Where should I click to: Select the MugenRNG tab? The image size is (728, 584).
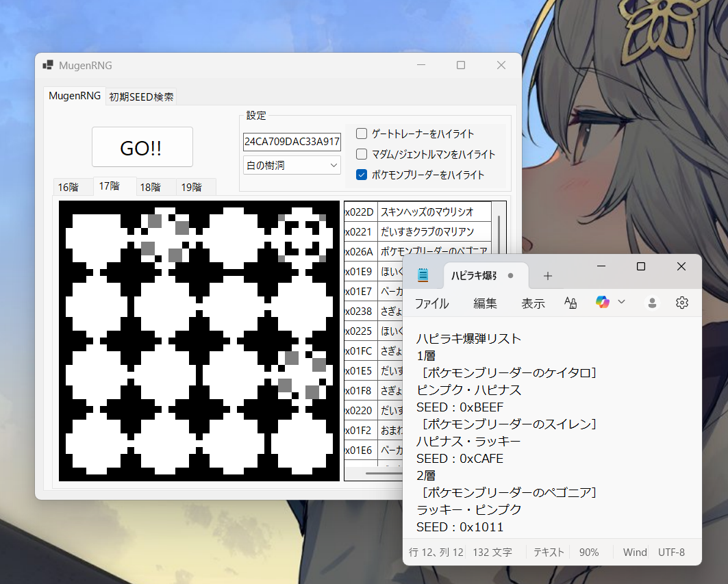coord(75,96)
